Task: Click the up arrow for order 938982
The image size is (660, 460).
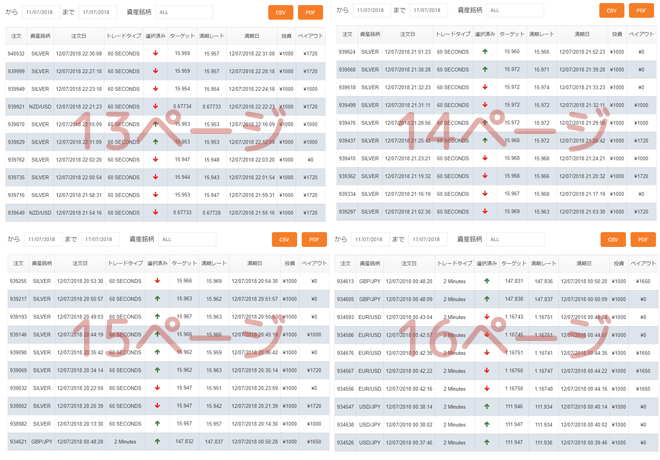Action: pyautogui.click(x=157, y=423)
